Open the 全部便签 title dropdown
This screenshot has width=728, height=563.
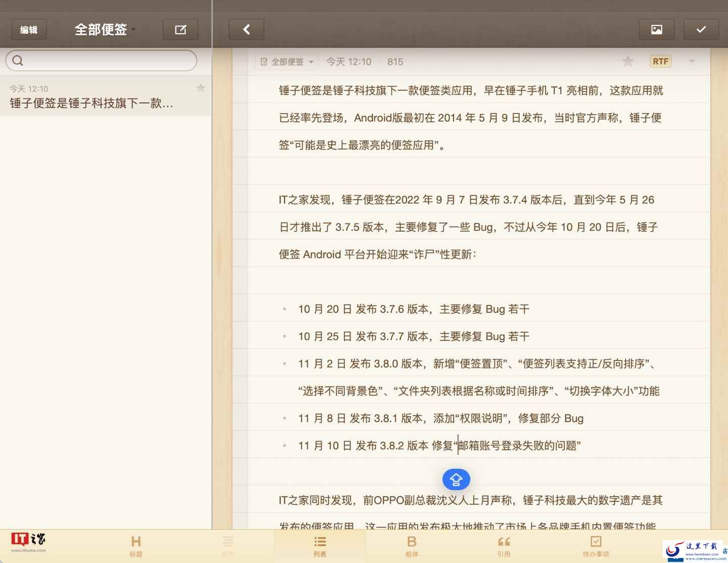[x=105, y=30]
